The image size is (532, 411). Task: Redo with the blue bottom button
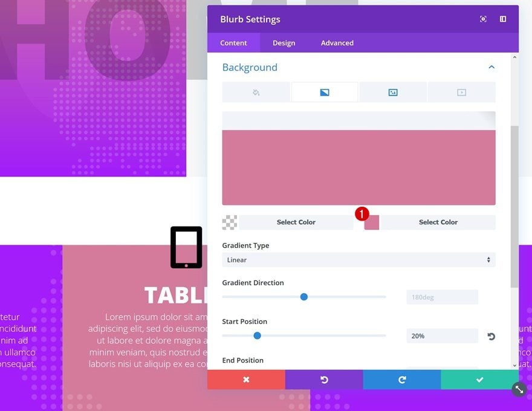click(x=402, y=380)
